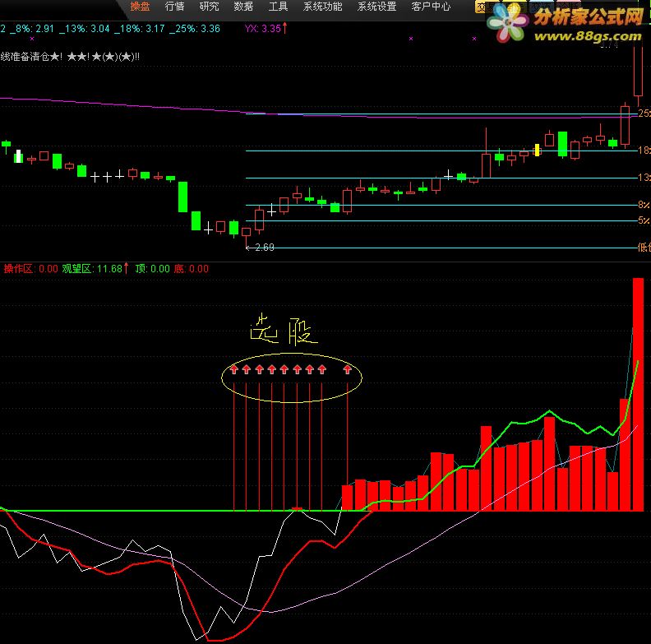Screen dimensions: 651x644
Task: Click the 2.69 low price label
Action: (x=264, y=248)
